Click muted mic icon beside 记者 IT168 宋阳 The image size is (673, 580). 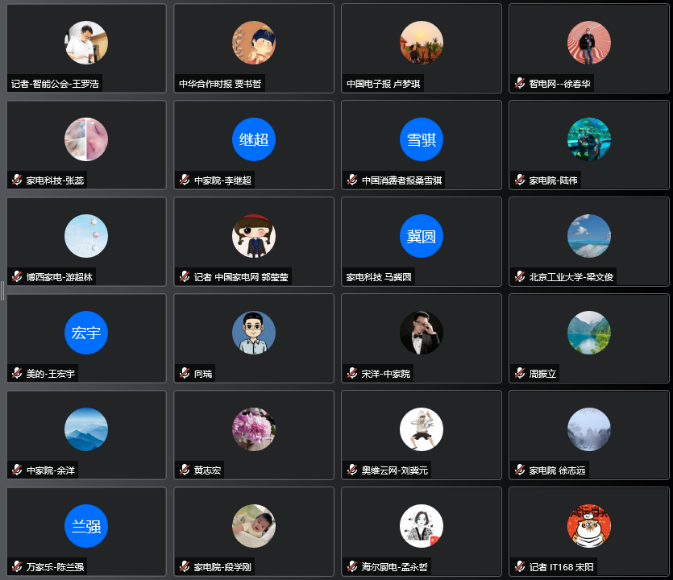pos(520,566)
